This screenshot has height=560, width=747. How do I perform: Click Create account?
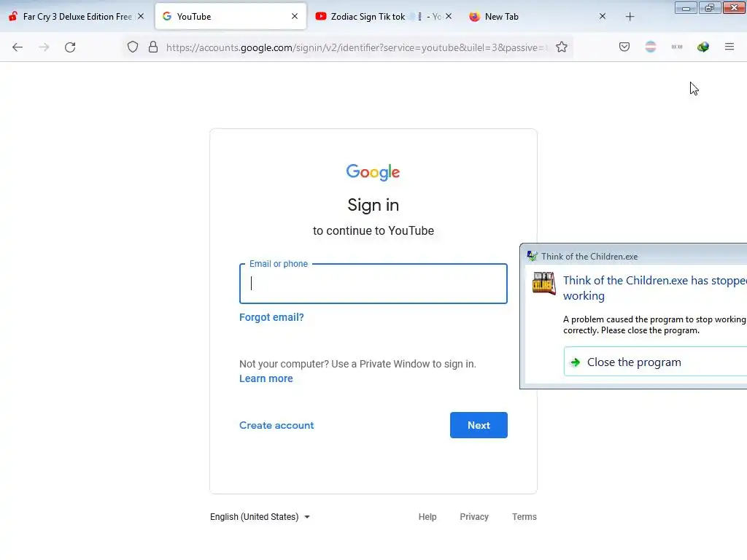coord(276,425)
